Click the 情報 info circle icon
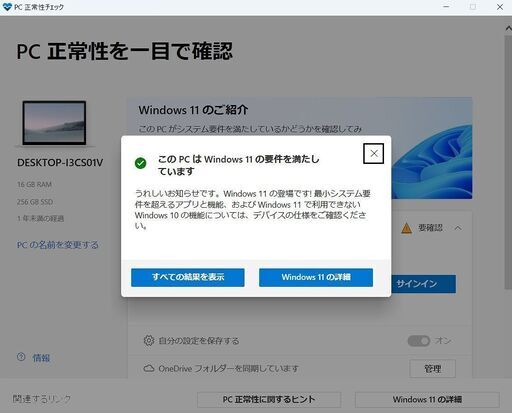This screenshot has width=512, height=413. pos(21,357)
